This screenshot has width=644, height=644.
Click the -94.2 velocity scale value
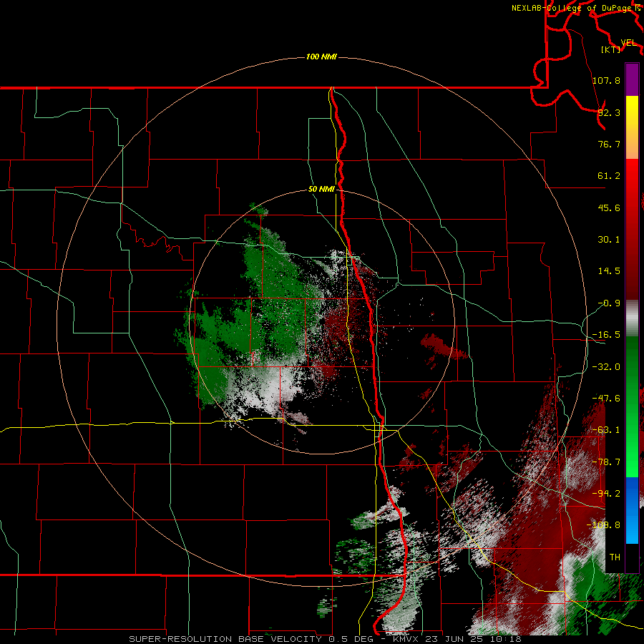[606, 494]
